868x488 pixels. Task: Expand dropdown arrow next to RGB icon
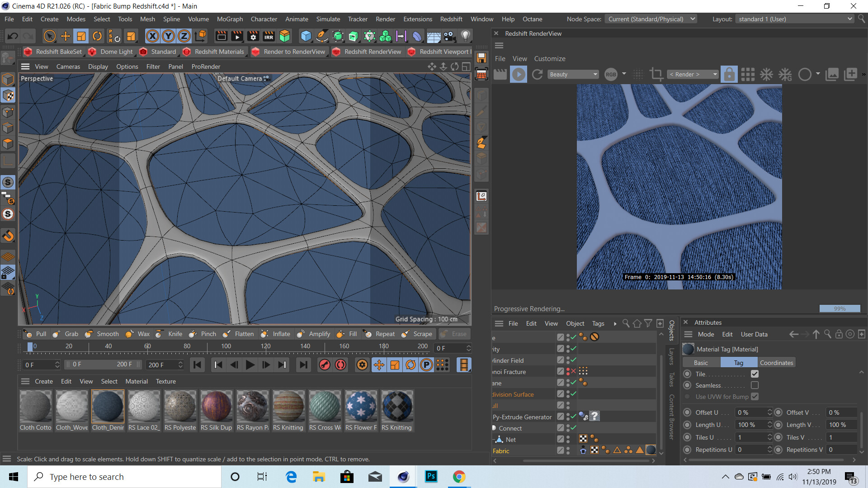[624, 74]
